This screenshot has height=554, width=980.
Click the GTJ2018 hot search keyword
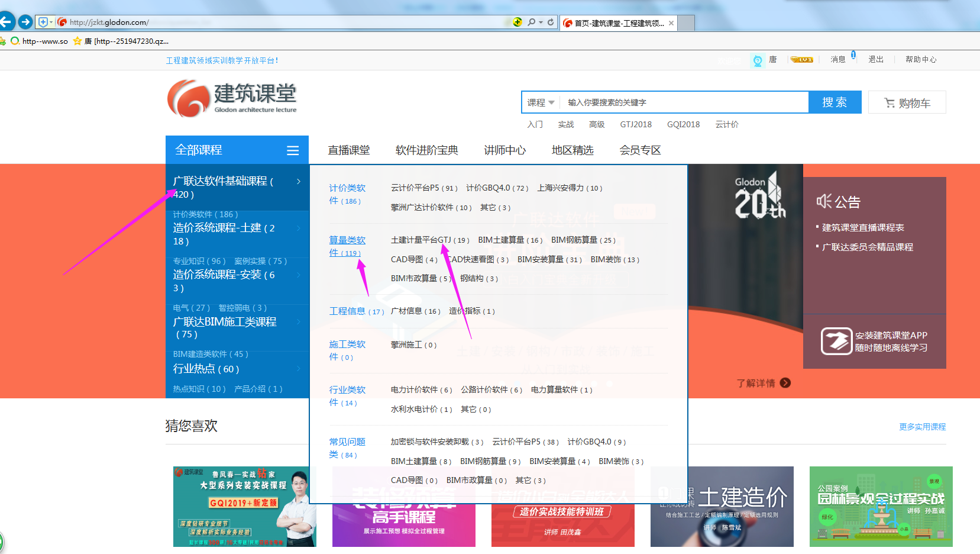point(636,124)
